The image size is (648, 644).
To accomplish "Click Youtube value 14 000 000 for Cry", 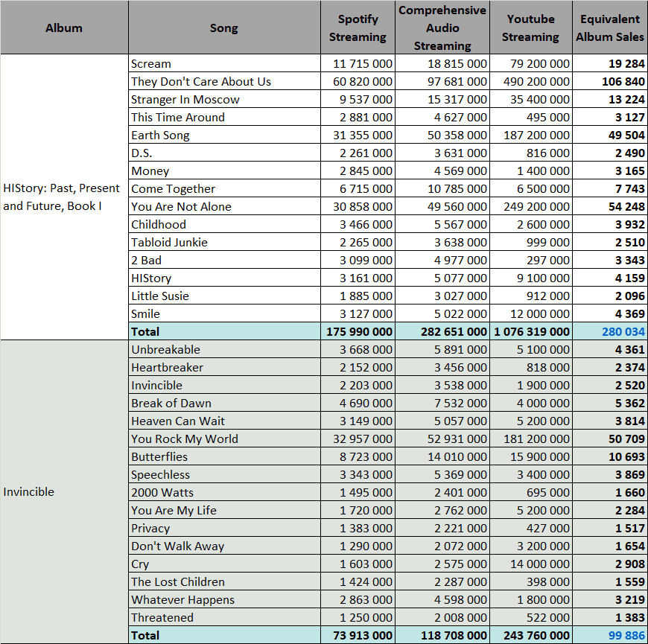I will click(531, 564).
